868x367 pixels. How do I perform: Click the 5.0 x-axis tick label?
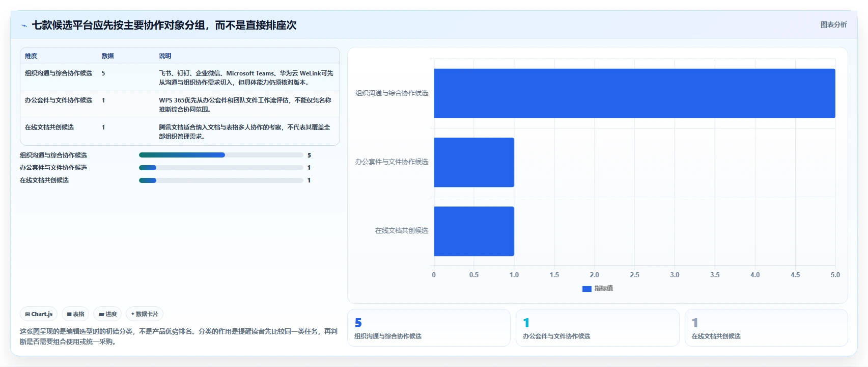click(835, 275)
